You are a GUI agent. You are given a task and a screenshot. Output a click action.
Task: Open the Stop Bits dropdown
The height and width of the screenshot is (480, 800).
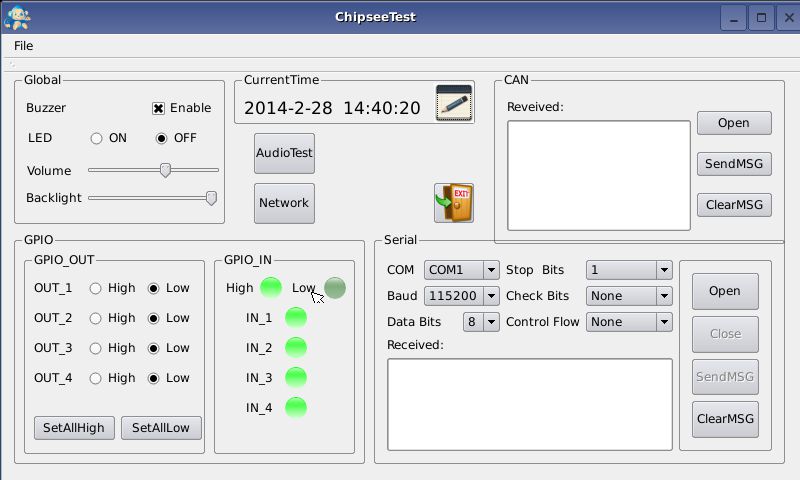629,270
